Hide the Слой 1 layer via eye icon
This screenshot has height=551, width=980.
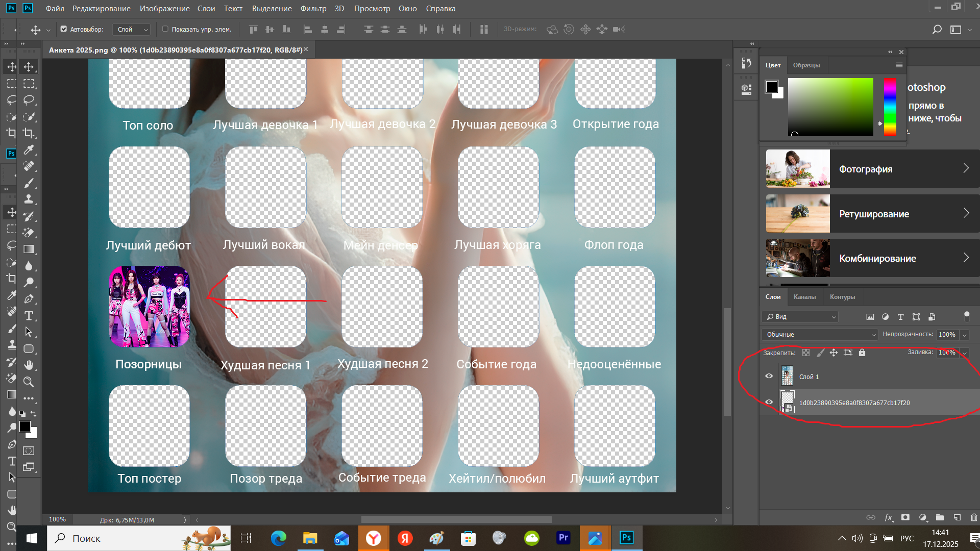769,376
